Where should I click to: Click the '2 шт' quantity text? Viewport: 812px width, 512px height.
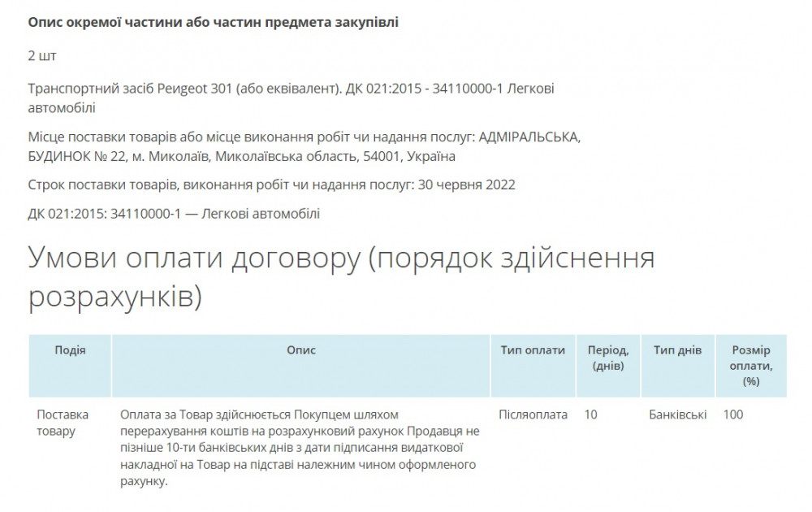coord(42,55)
